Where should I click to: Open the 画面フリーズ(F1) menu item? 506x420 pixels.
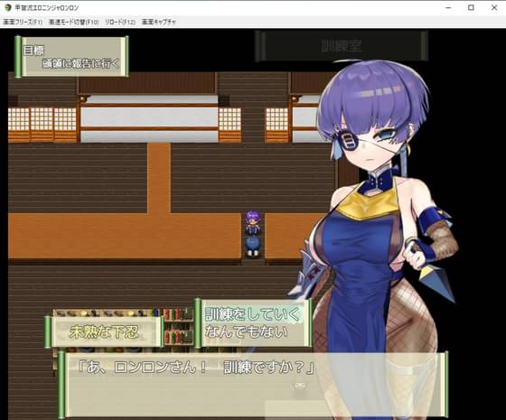click(23, 22)
